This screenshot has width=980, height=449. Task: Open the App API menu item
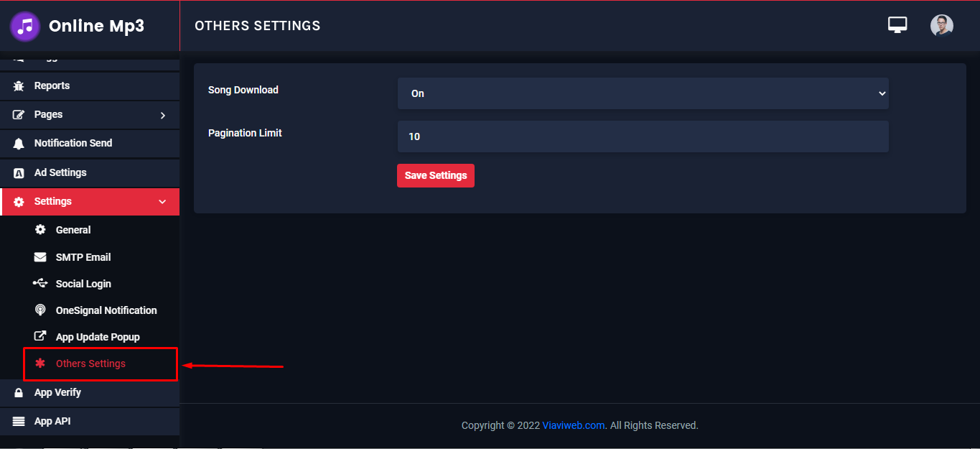(52, 422)
